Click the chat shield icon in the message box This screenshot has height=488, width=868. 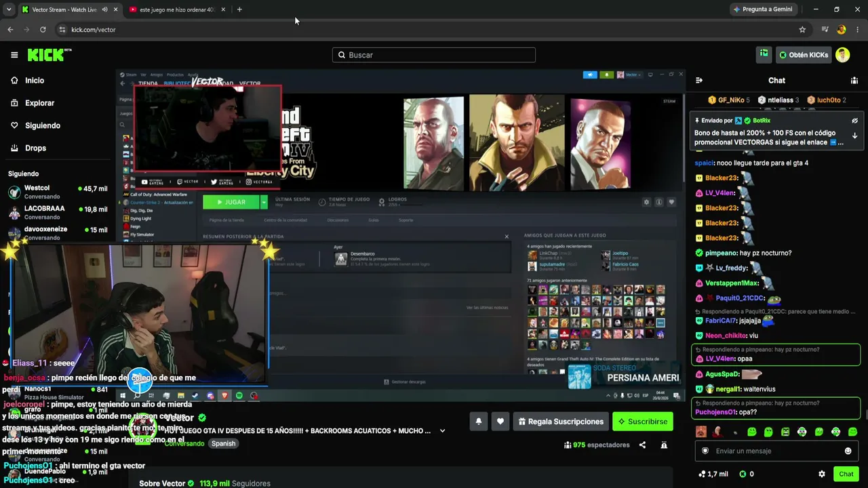[x=705, y=451]
